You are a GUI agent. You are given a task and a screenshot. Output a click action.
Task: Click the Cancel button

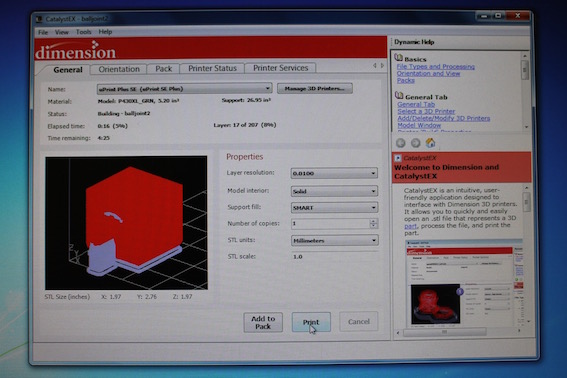click(359, 322)
